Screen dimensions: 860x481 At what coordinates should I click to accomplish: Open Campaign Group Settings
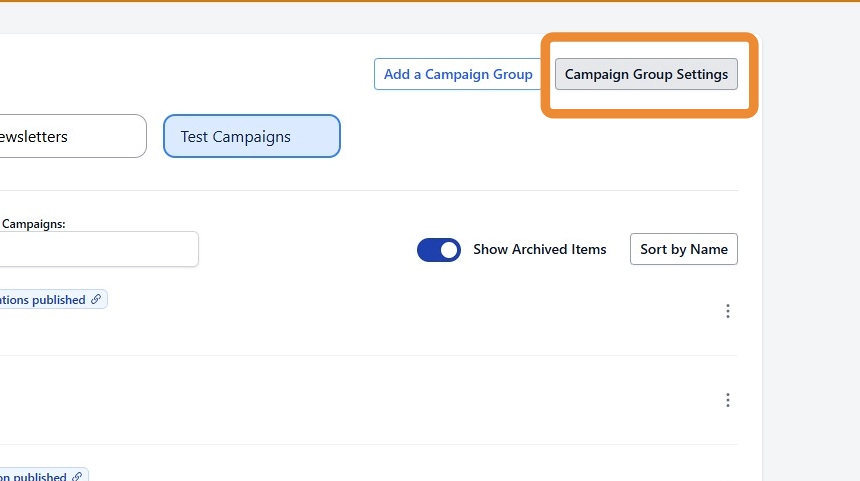coord(646,74)
